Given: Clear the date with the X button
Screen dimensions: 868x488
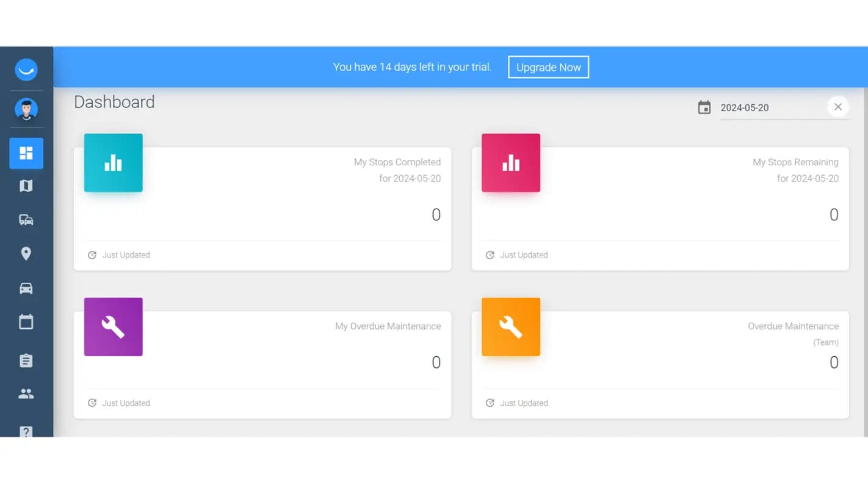Looking at the screenshot, I should pyautogui.click(x=837, y=107).
